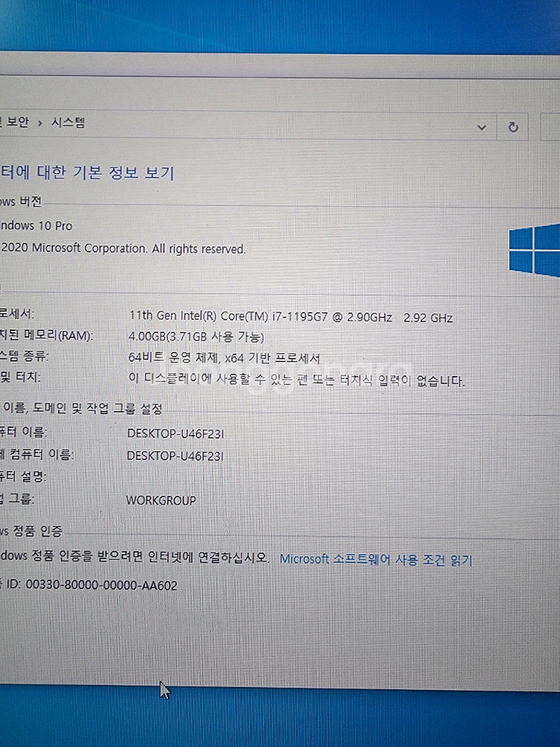560x747 pixels.
Task: Click the first DESKTOP-U46F23I computer name value
Action: tap(175, 433)
